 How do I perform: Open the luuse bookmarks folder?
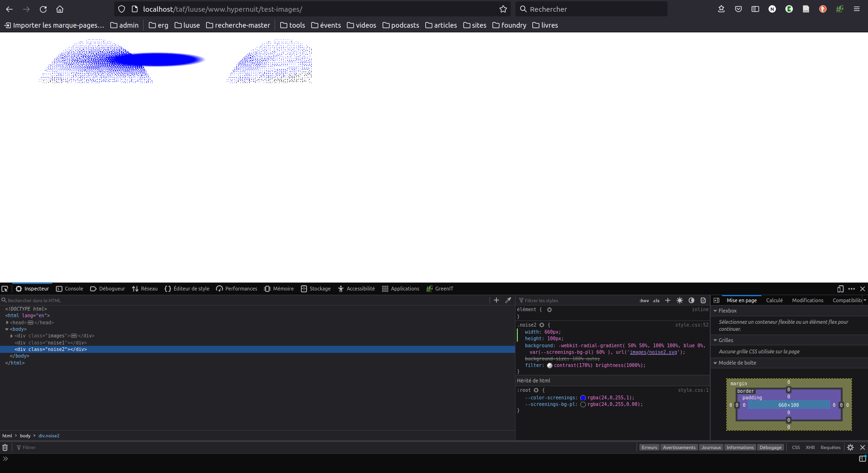point(187,25)
